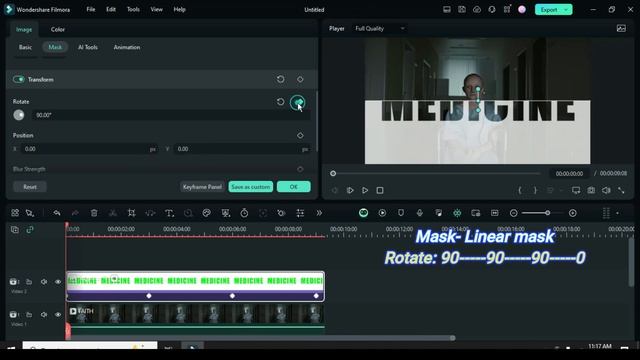The image size is (640, 360).
Task: Open the Edit menu
Action: (111, 9)
